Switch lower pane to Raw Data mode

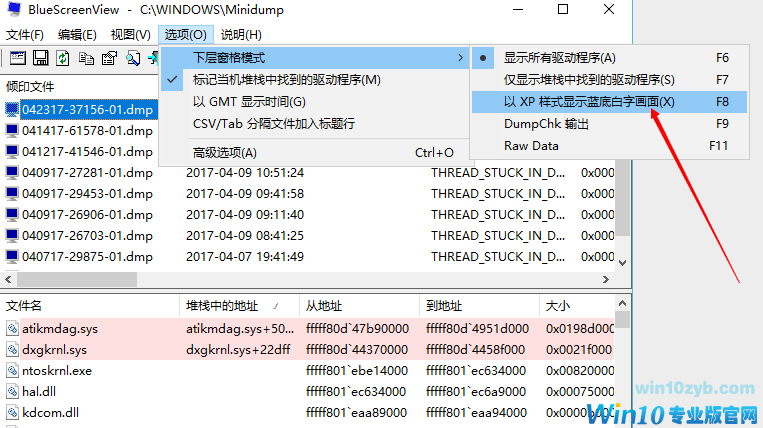coord(609,146)
